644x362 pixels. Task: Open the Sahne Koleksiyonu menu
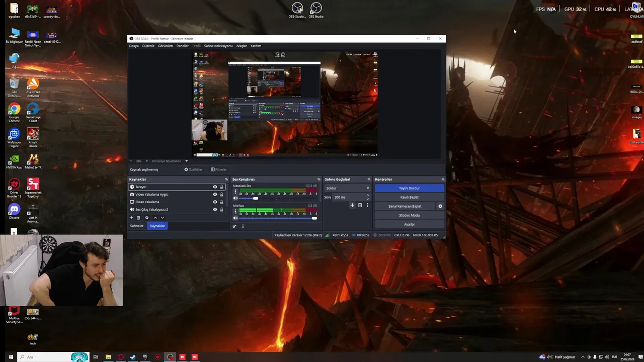point(218,46)
